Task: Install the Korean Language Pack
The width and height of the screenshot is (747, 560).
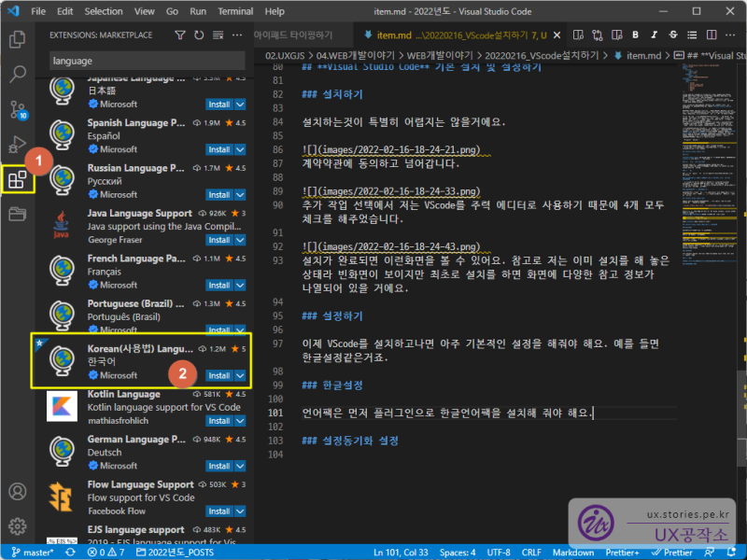Action: tap(219, 376)
